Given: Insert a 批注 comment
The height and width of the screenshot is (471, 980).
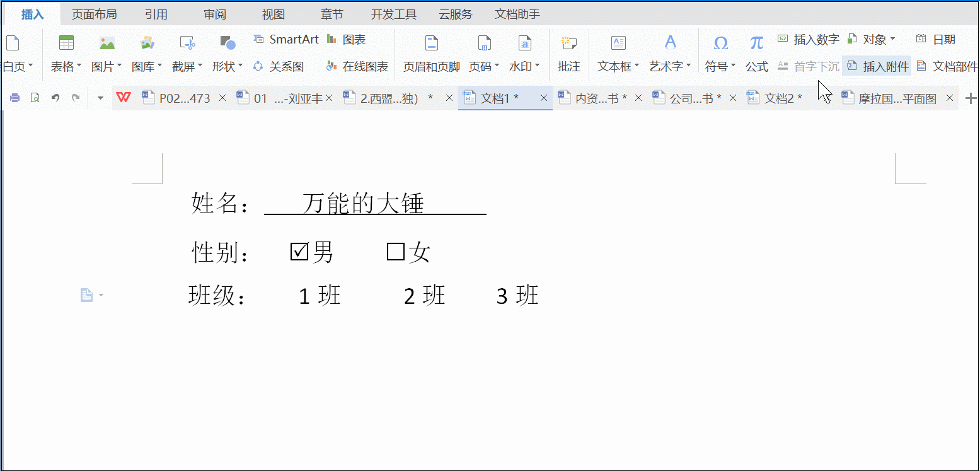Looking at the screenshot, I should coord(568,52).
